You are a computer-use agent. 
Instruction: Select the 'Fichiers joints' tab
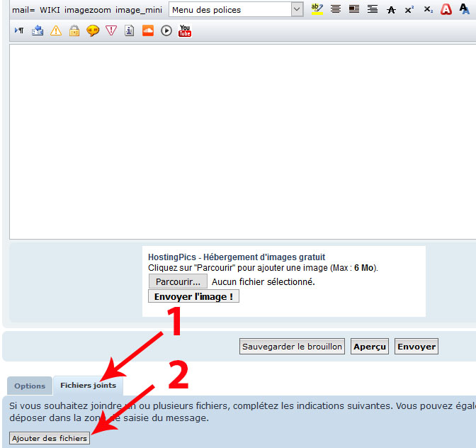click(x=88, y=386)
